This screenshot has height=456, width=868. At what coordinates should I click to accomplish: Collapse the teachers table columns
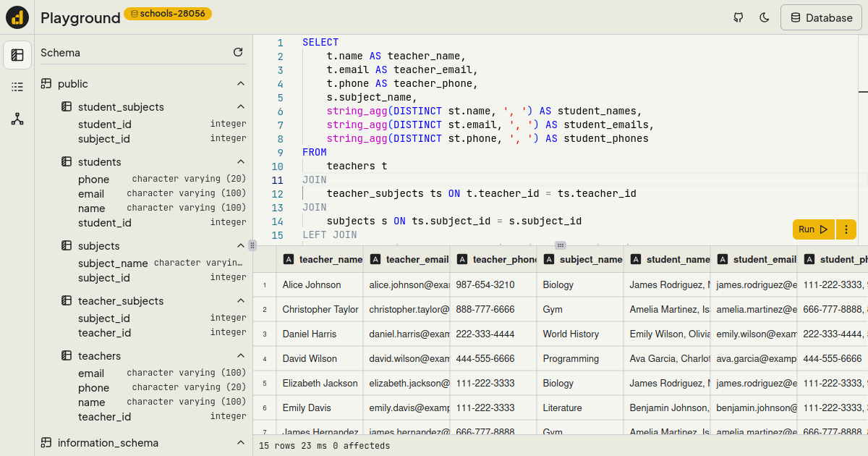tap(241, 355)
